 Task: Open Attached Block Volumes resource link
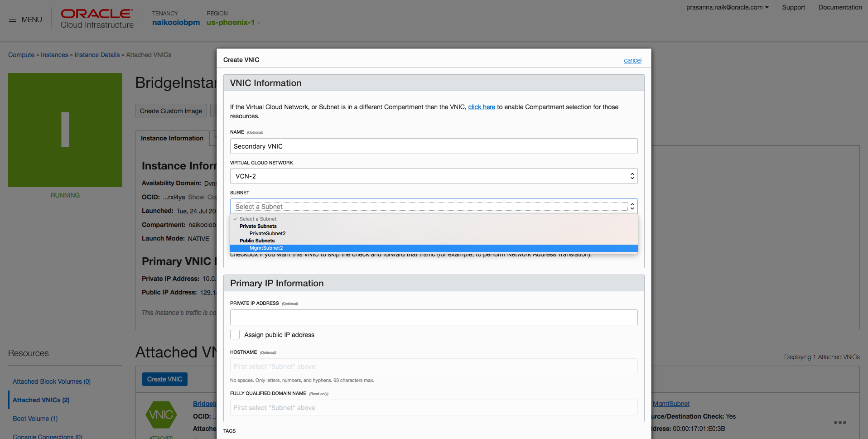click(x=52, y=381)
